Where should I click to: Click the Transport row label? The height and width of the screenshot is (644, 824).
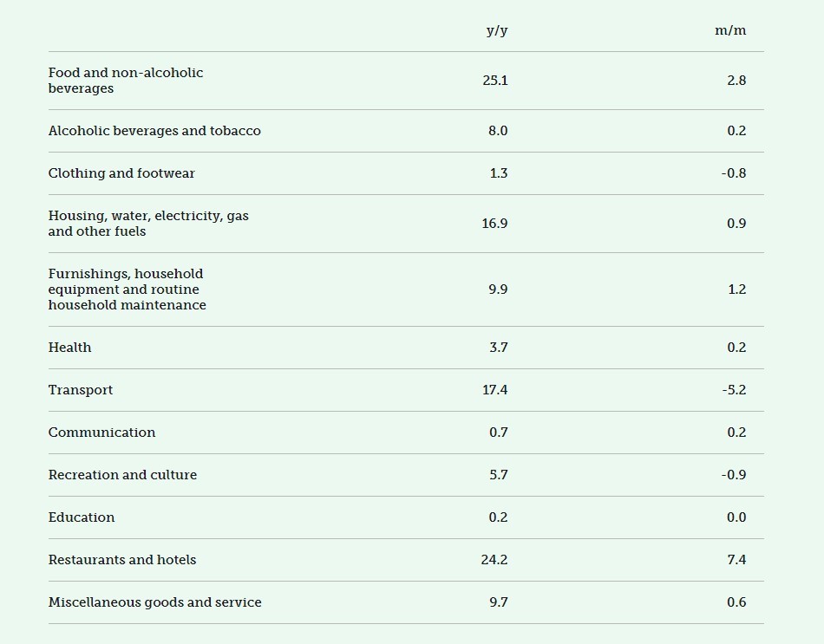pos(81,390)
